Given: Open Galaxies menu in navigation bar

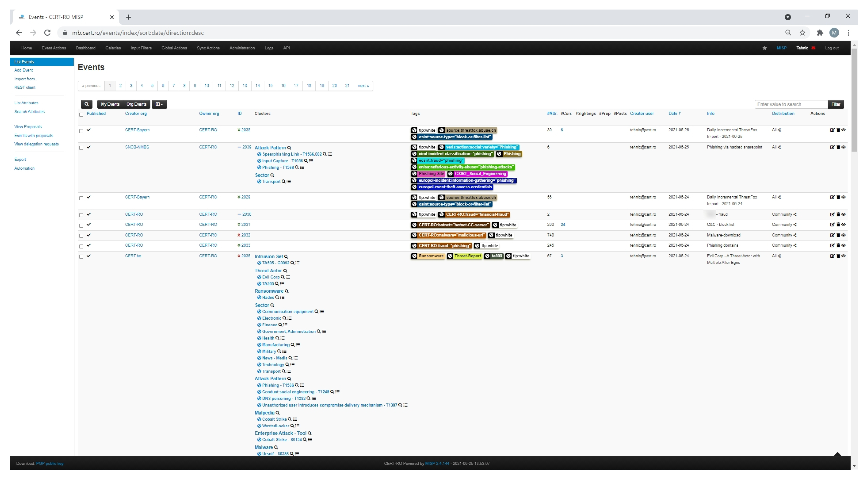Looking at the screenshot, I should click(113, 48).
